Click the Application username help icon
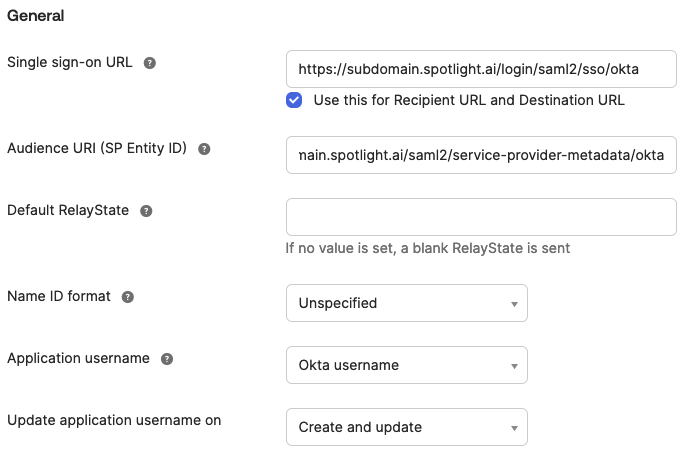Screen dimensions: 685x457 pos(167,359)
